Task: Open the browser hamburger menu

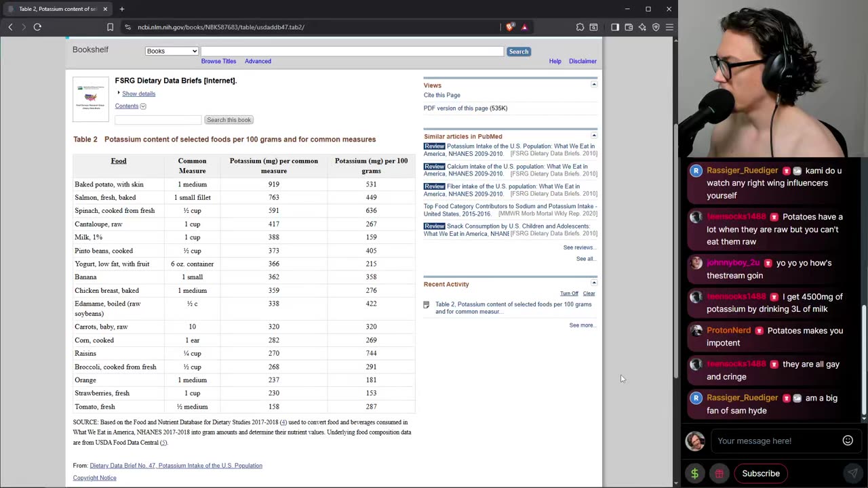Action: point(669,27)
